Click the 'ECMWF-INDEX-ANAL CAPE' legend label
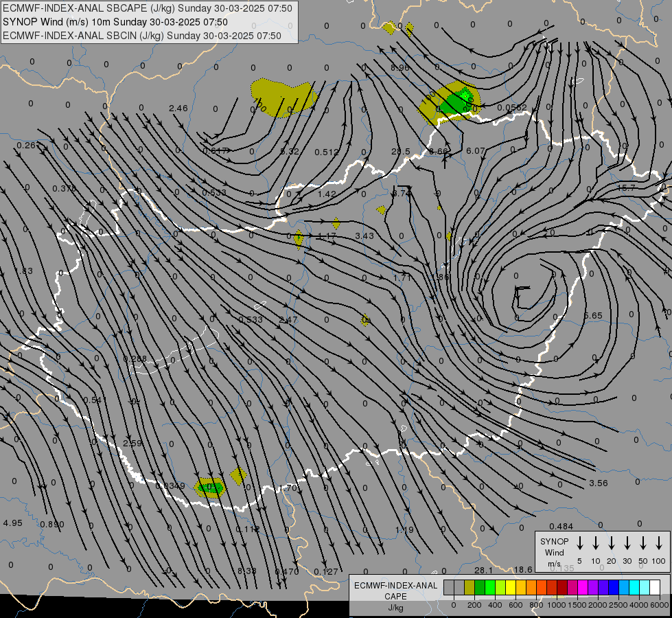This screenshot has height=618, width=672. coord(395,591)
